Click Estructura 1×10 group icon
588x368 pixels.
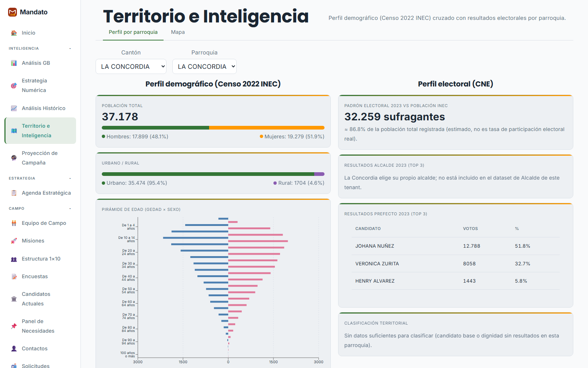point(14,259)
